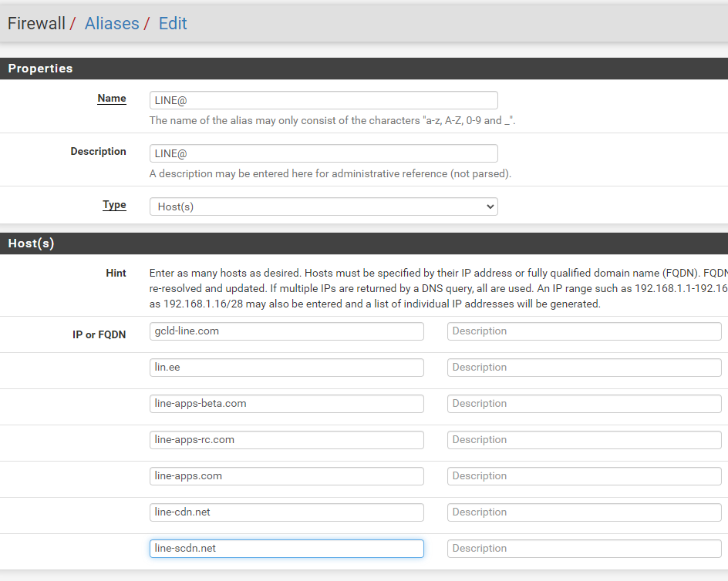The width and height of the screenshot is (728, 581).
Task: Click Description field beside line-apps-rc.com
Action: [584, 440]
